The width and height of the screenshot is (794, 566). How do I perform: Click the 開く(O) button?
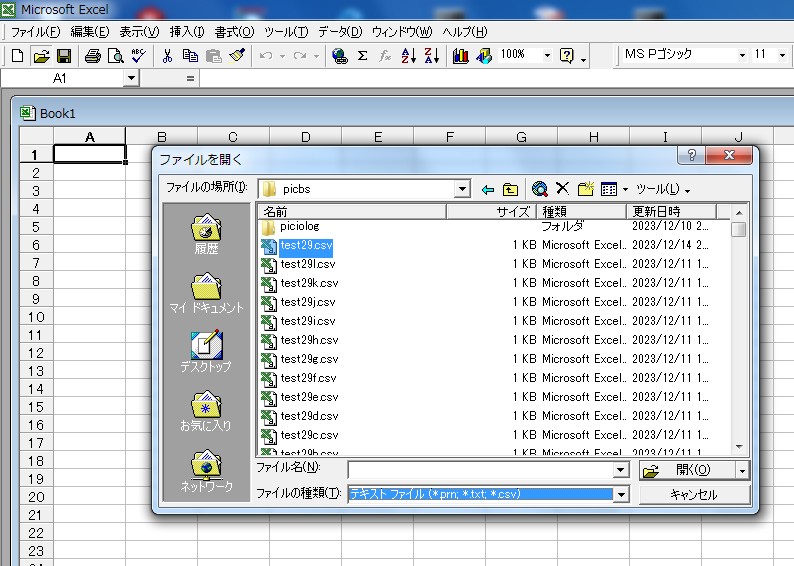pyautogui.click(x=687, y=471)
